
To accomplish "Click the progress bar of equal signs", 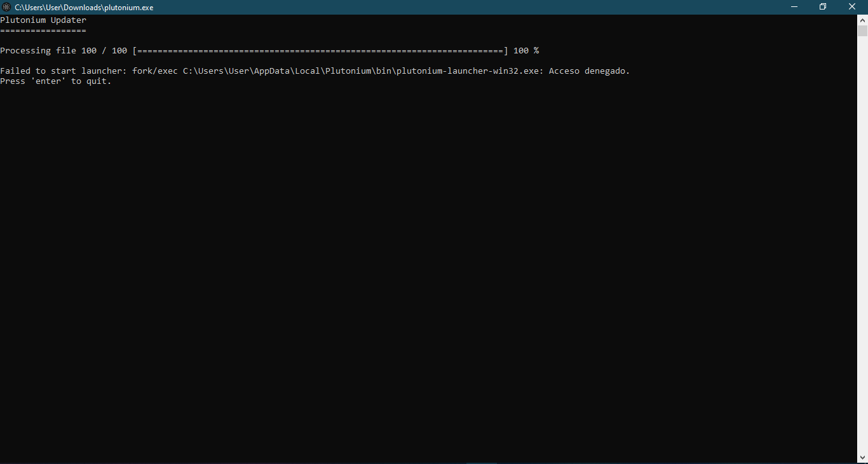I will tap(320, 51).
